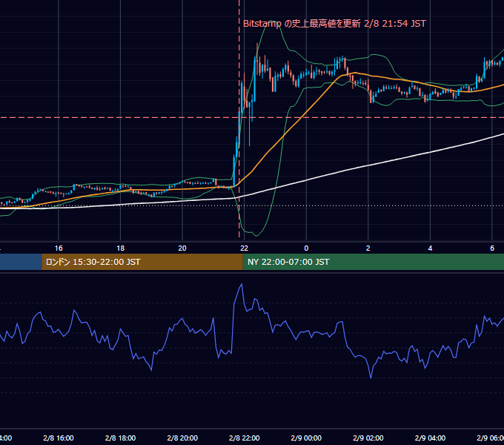Screen dimensions: 504x445
Task: Click the 2/8 16:00 date label
Action: [x=59, y=438]
